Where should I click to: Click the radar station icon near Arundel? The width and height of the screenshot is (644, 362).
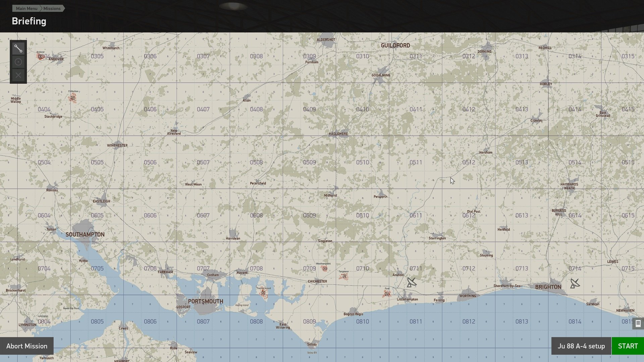pos(412,282)
